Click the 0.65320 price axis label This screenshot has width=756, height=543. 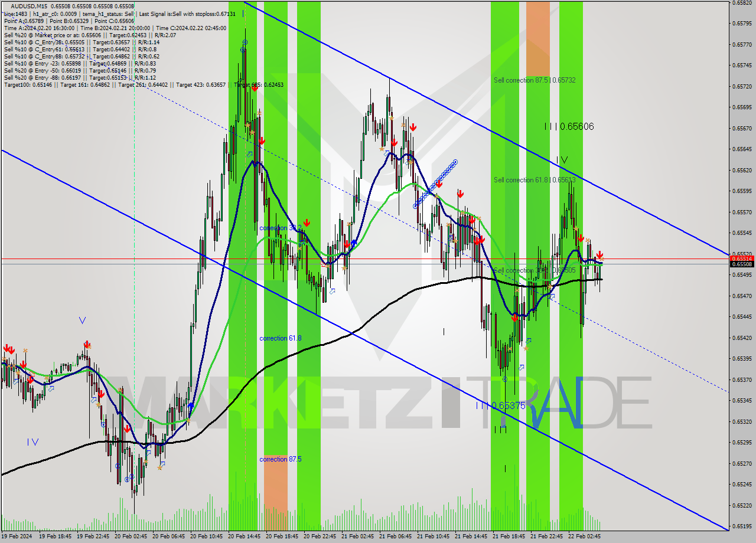click(x=742, y=421)
